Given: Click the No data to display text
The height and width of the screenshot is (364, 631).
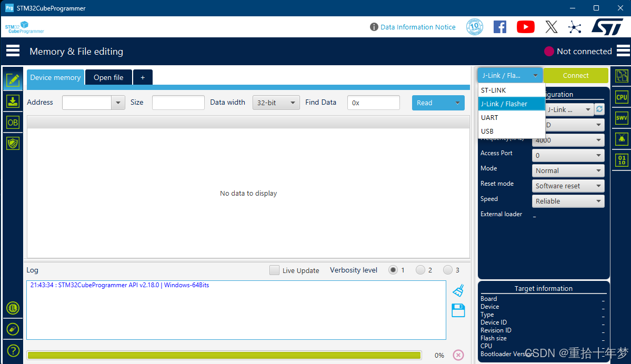Looking at the screenshot, I should (248, 193).
